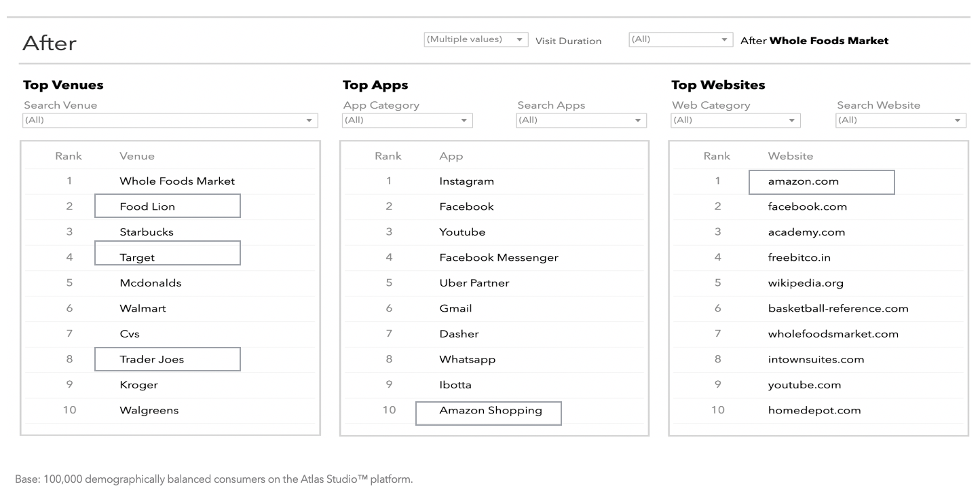Viewport: 980px width, 497px height.
Task: Open the Search Venue dropdown
Action: (170, 120)
